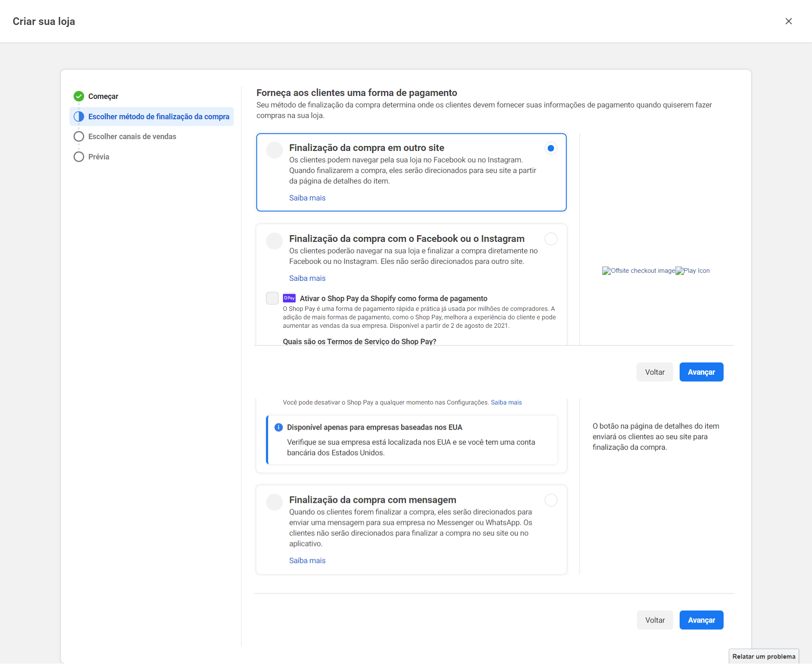Click the Criar sua loja title

tap(44, 21)
